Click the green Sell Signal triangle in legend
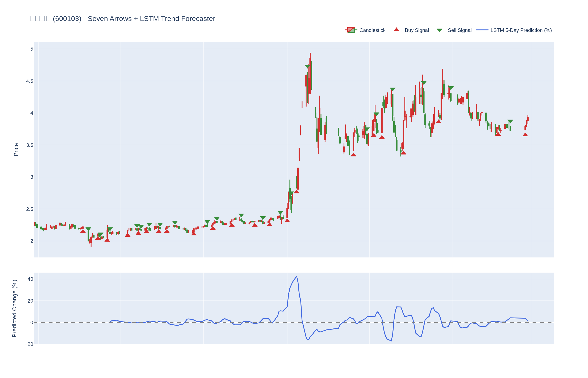The width and height of the screenshot is (588, 378). point(439,30)
